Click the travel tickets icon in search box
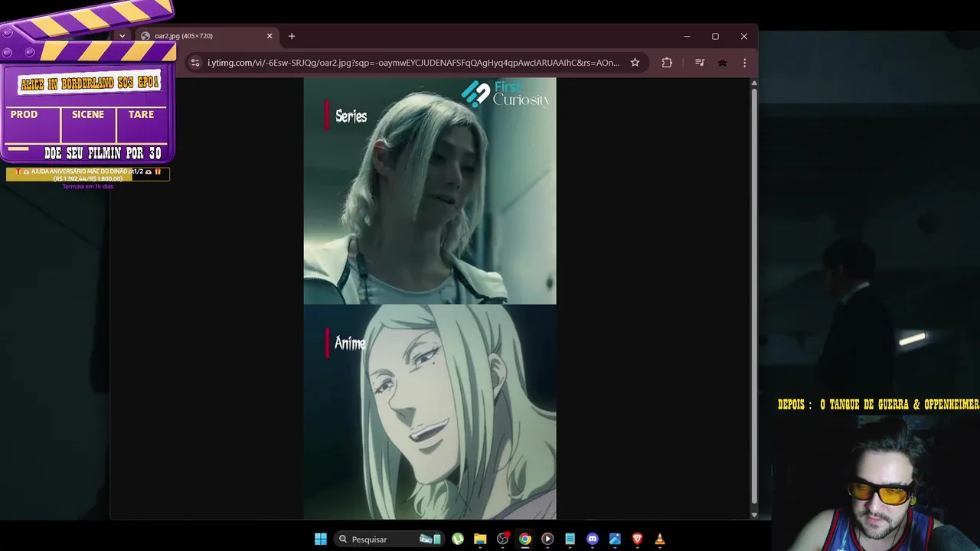Viewport: 980px width, 551px height. [430, 539]
